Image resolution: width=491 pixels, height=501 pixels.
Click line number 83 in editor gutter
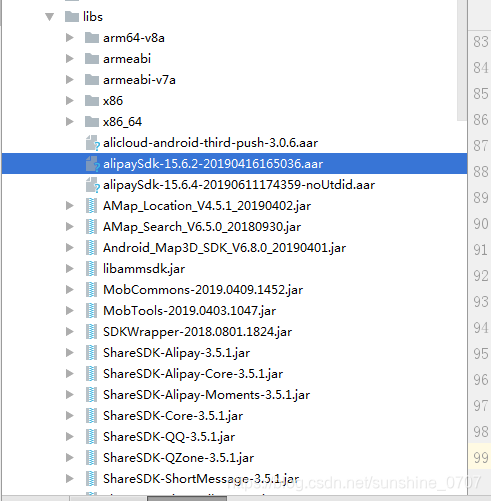(x=480, y=41)
